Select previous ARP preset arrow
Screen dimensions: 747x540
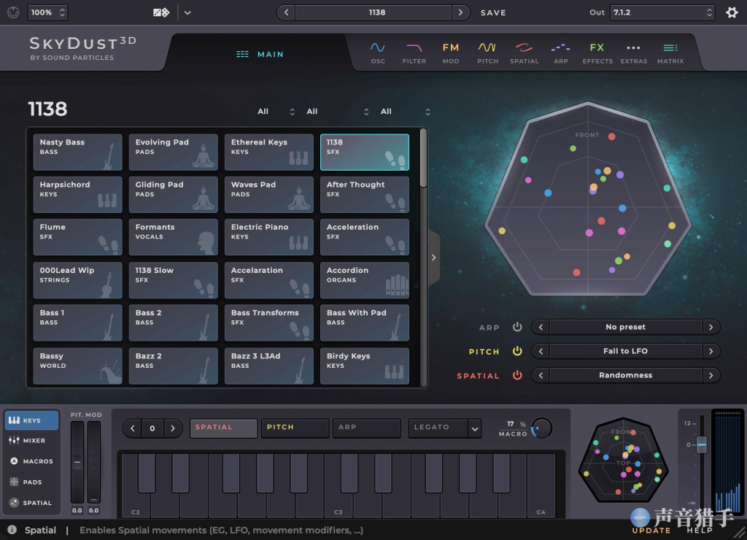coord(541,327)
